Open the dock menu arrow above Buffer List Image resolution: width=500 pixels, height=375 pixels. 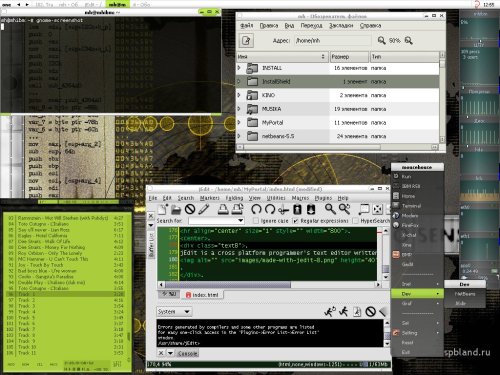point(151,225)
